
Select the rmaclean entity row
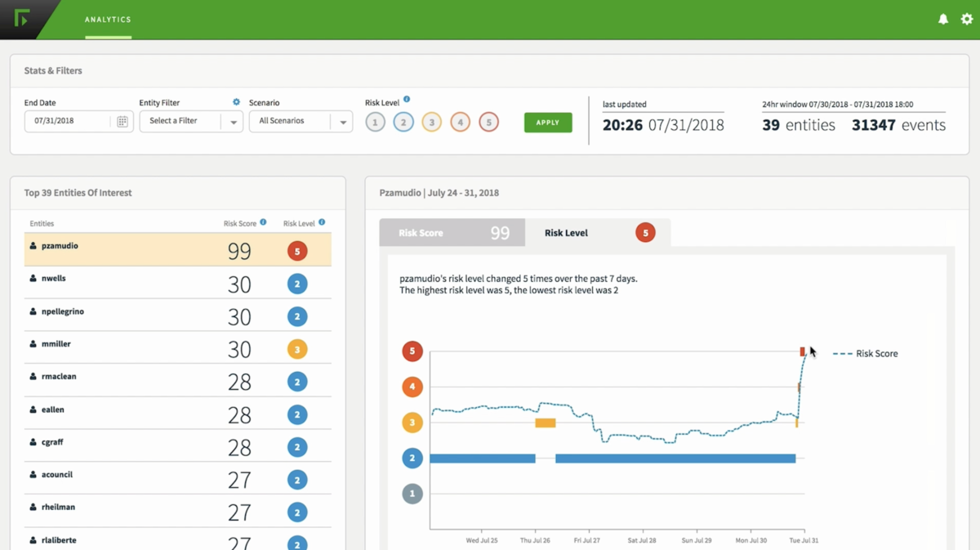coord(178,381)
